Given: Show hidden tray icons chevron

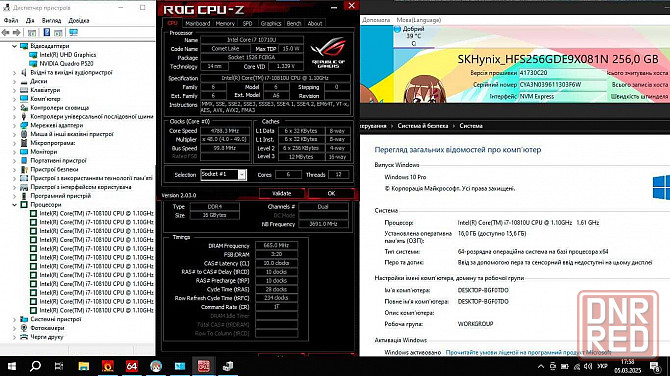Looking at the screenshot, I should (x=541, y=367).
